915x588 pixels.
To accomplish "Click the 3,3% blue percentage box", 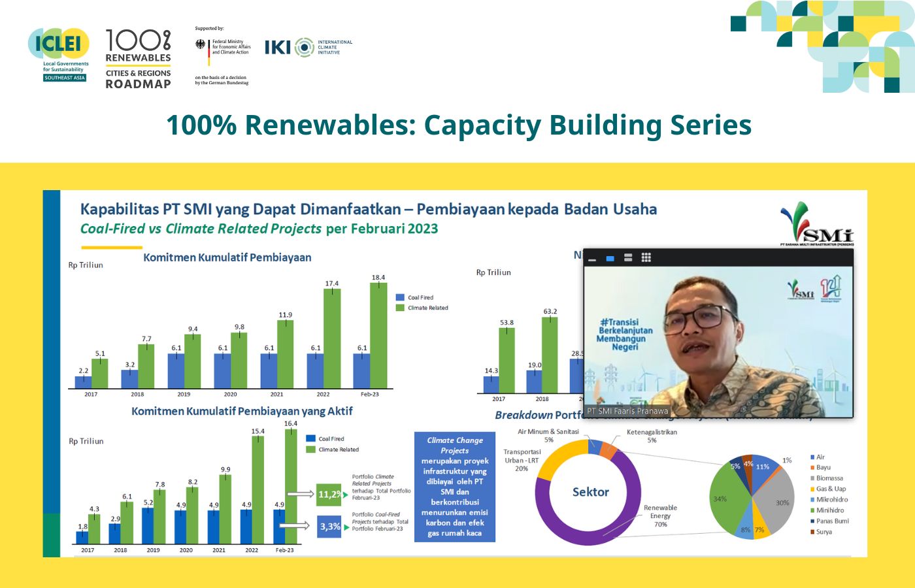I will [329, 527].
